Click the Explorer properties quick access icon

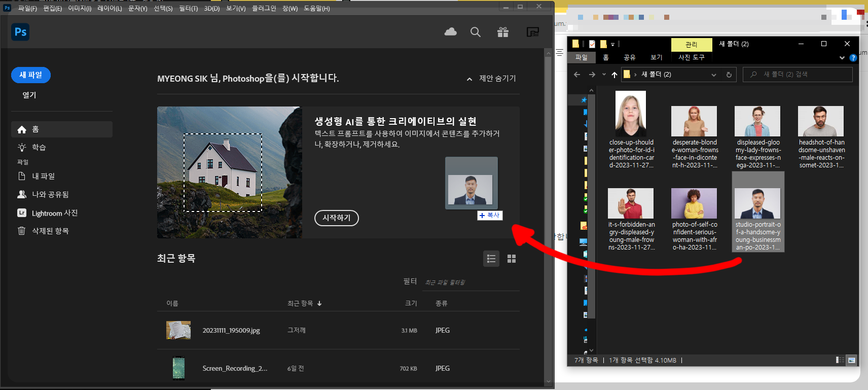(592, 44)
